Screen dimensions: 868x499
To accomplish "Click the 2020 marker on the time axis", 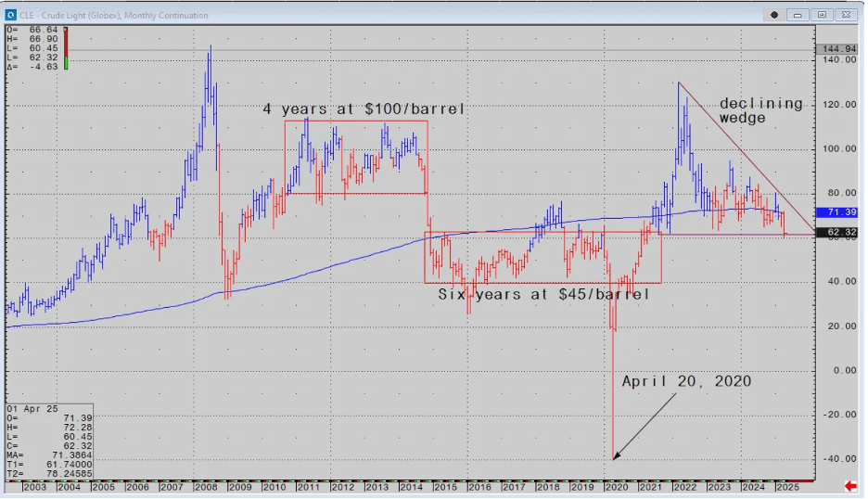I will pos(611,486).
